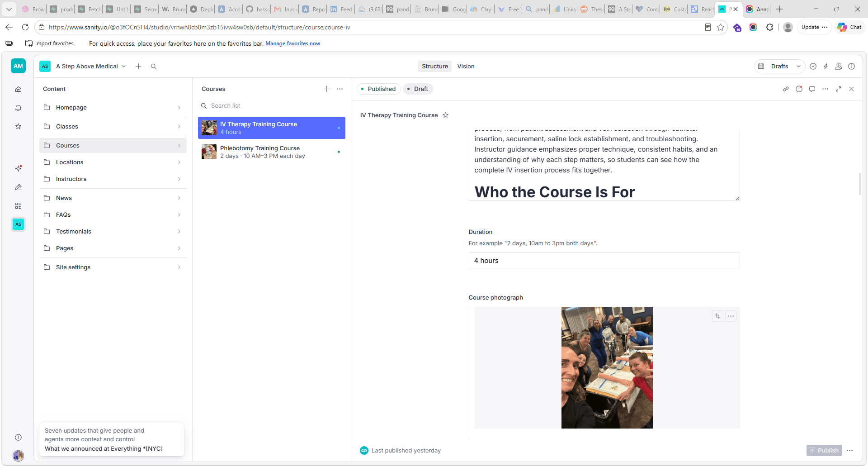The image size is (868, 467).
Task: Switch to the Structure tab
Action: pos(435,66)
